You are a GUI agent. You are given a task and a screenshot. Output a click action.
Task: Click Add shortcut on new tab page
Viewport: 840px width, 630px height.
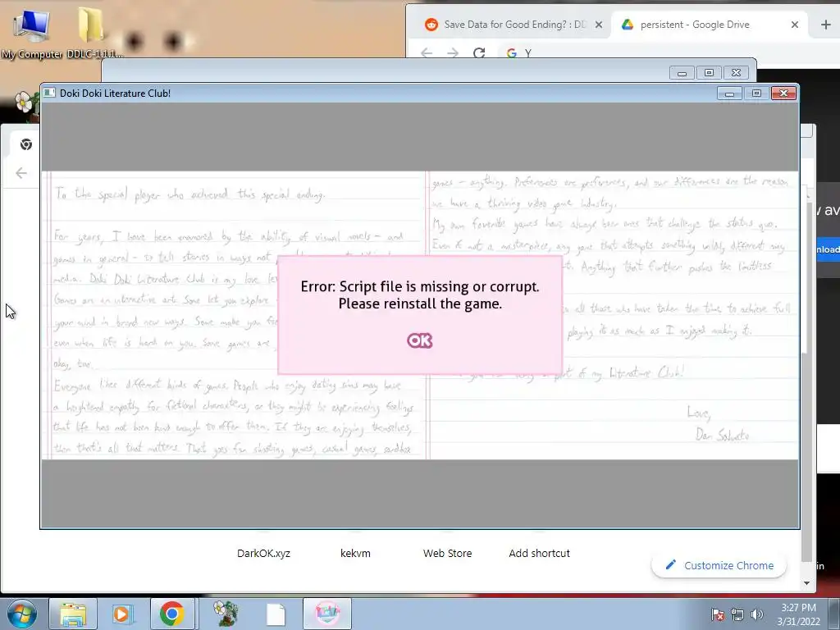539,553
